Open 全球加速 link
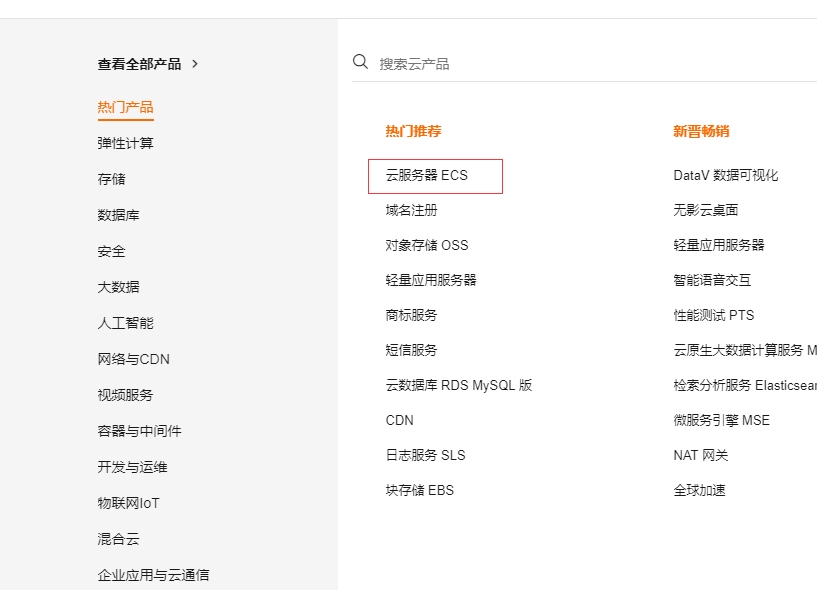The width and height of the screenshot is (817, 590). (x=699, y=490)
